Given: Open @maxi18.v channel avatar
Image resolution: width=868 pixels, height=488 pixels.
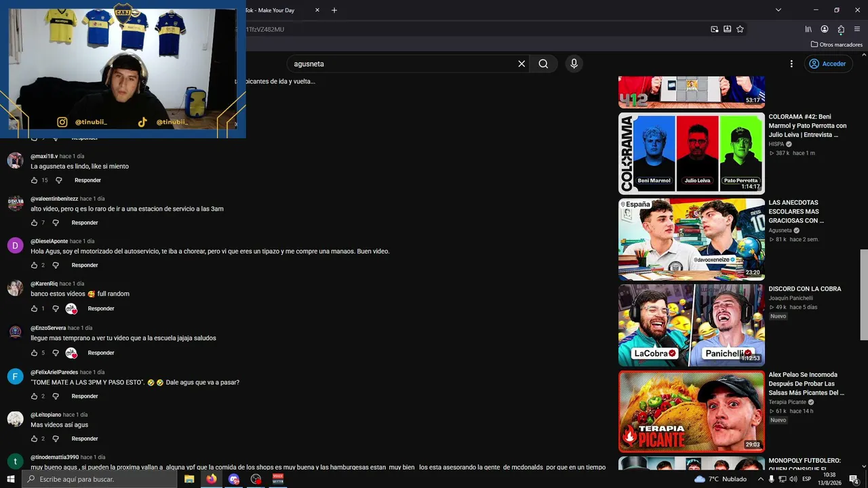Looking at the screenshot, I should point(16,161).
